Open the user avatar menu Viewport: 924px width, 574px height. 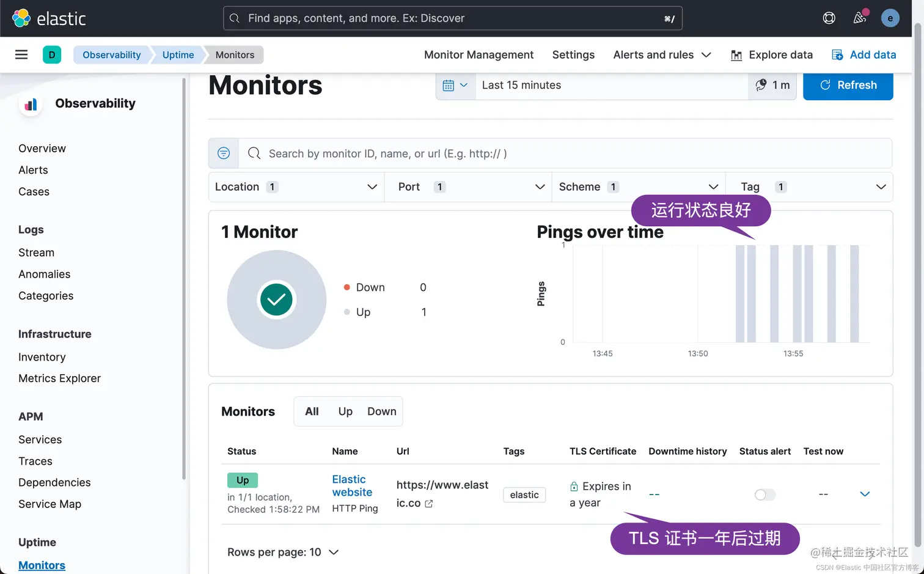pyautogui.click(x=890, y=18)
